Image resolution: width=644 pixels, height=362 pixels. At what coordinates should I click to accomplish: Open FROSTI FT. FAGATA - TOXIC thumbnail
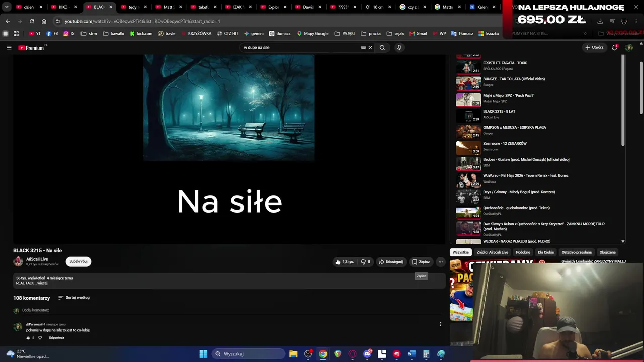coord(468,66)
